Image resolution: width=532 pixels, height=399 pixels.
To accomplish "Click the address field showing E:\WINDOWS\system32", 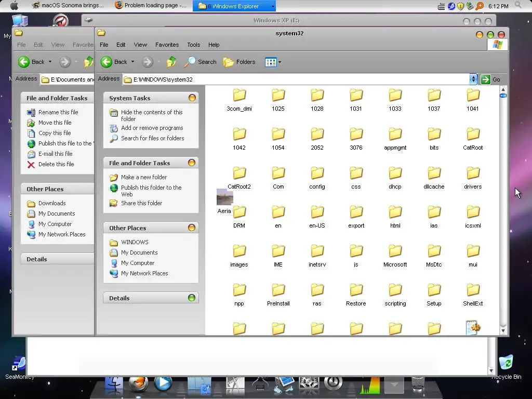I will pos(296,79).
